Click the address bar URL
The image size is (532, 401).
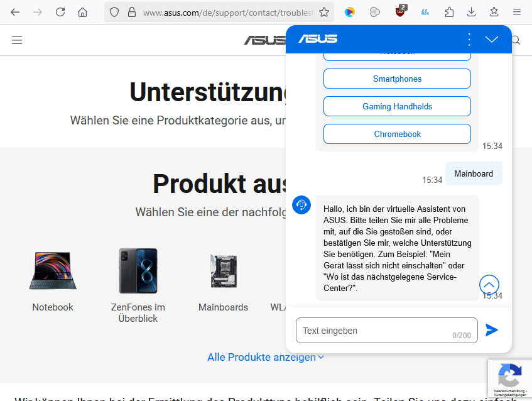point(227,13)
